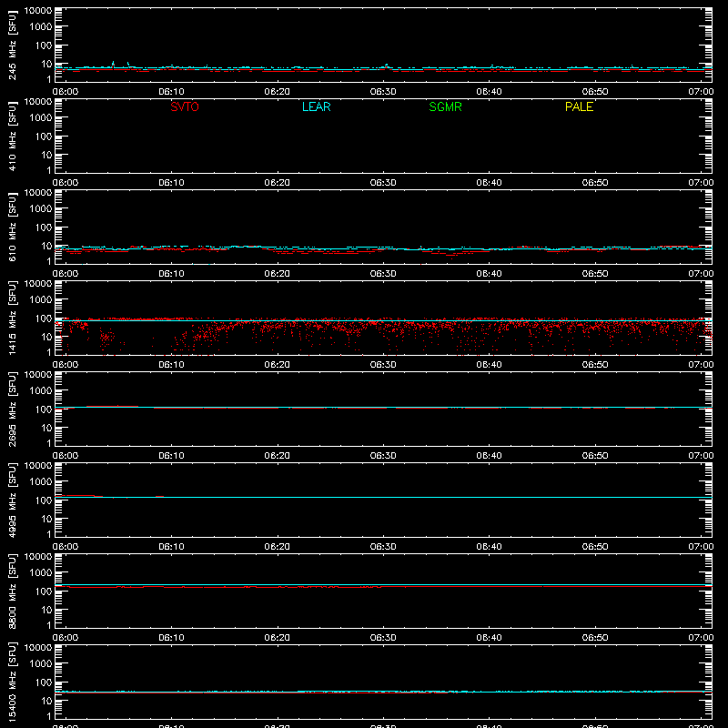The image size is (728, 728).
Task: Click 06:40 label under the 4995 MHz plot
Action: (489, 547)
